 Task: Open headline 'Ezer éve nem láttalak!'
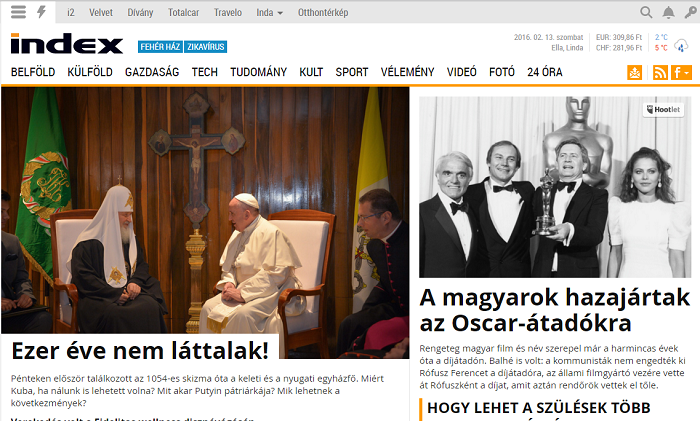pyautogui.click(x=140, y=350)
